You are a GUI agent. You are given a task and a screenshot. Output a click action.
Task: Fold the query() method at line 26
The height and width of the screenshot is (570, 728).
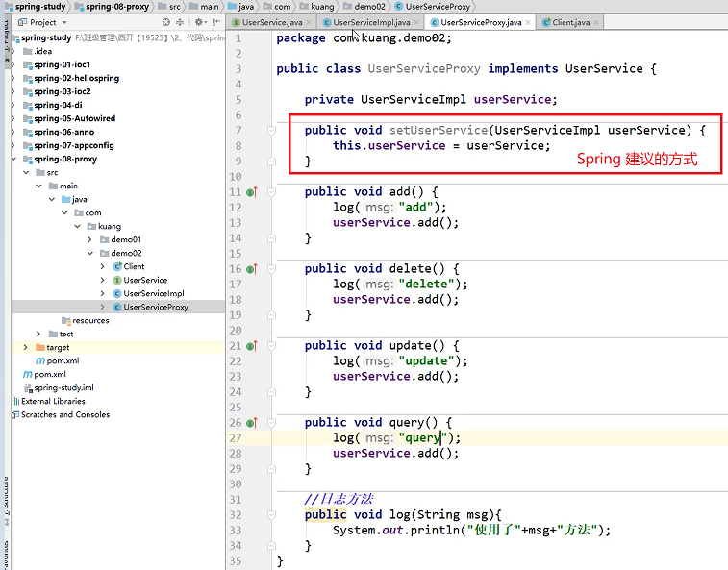pyautogui.click(x=271, y=423)
